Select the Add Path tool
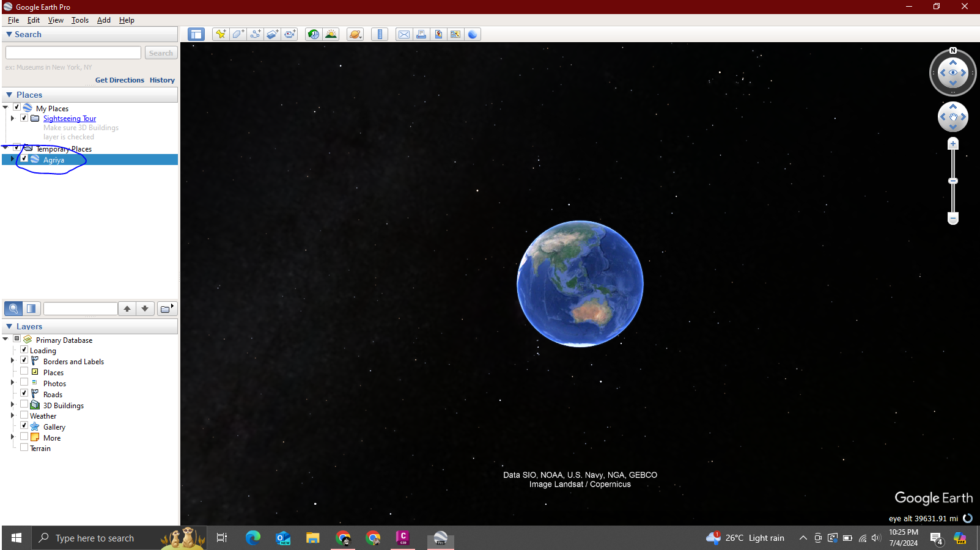Viewport: 980px width, 550px height. click(255, 34)
